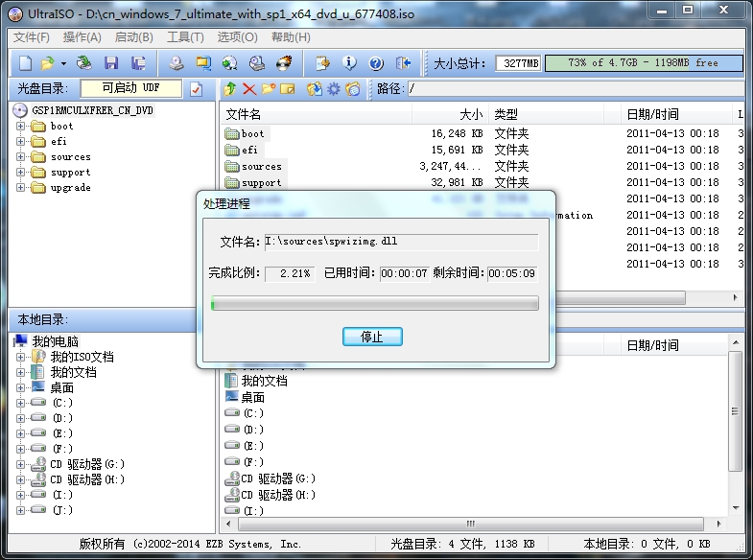753x560 pixels.
Task: Click the Extract files icon
Action: tap(315, 89)
